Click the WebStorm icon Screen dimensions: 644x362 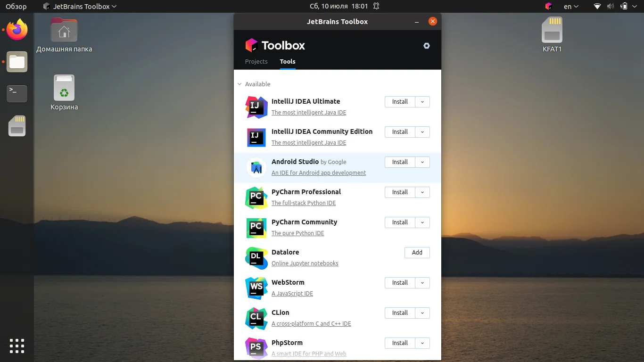256,288
